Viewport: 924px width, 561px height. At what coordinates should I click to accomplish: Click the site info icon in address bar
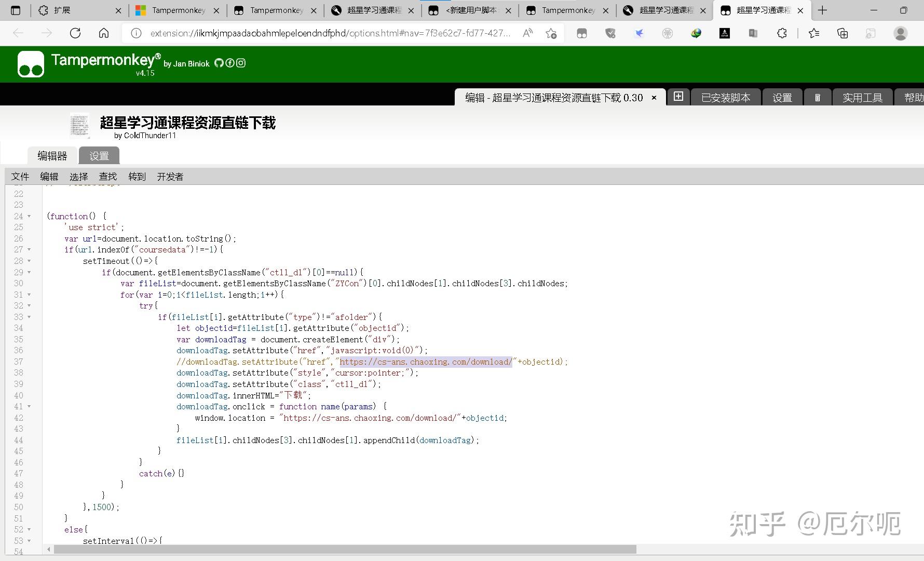tap(136, 33)
